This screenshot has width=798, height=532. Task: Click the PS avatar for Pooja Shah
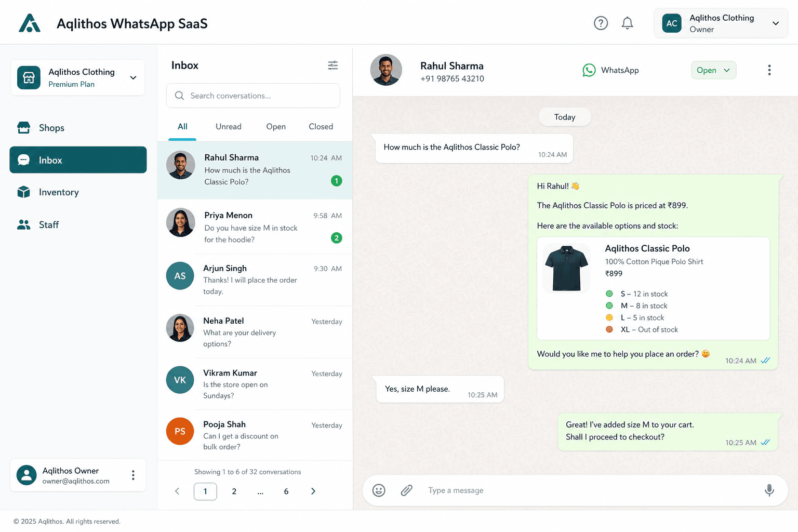click(x=180, y=431)
